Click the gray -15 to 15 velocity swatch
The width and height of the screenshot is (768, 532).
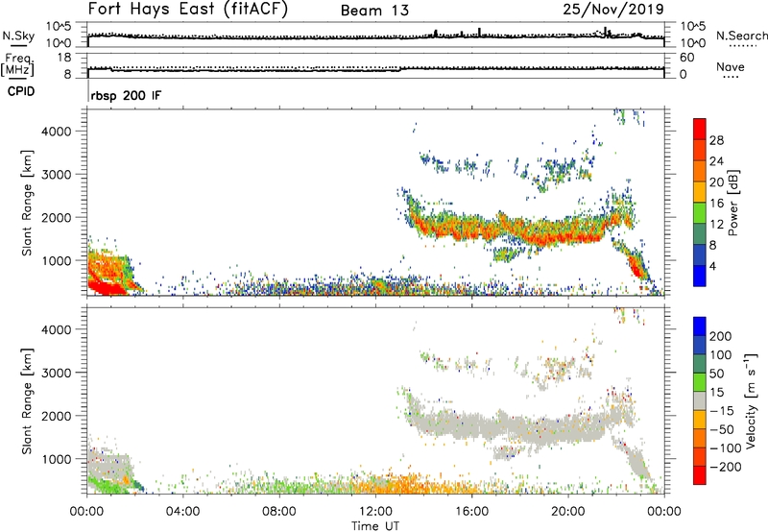[x=700, y=400]
